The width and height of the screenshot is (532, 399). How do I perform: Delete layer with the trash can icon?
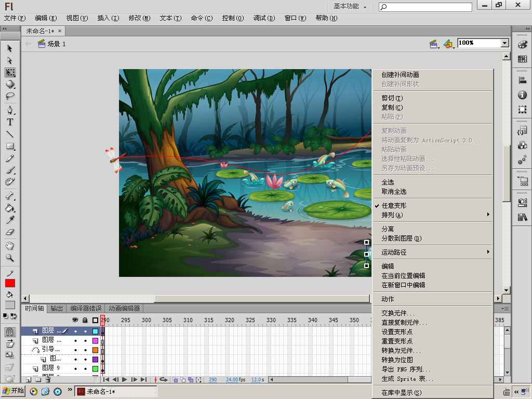coord(48,380)
